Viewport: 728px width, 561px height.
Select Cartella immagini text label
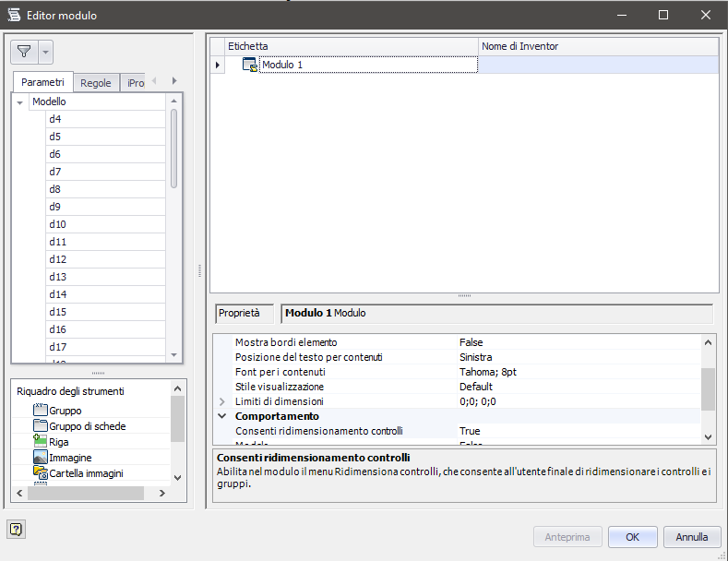tap(86, 473)
